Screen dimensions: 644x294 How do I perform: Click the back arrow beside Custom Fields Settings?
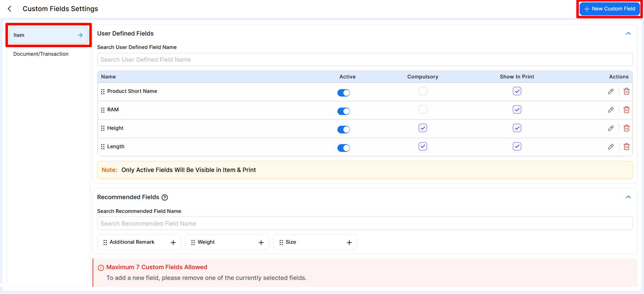[x=10, y=9]
